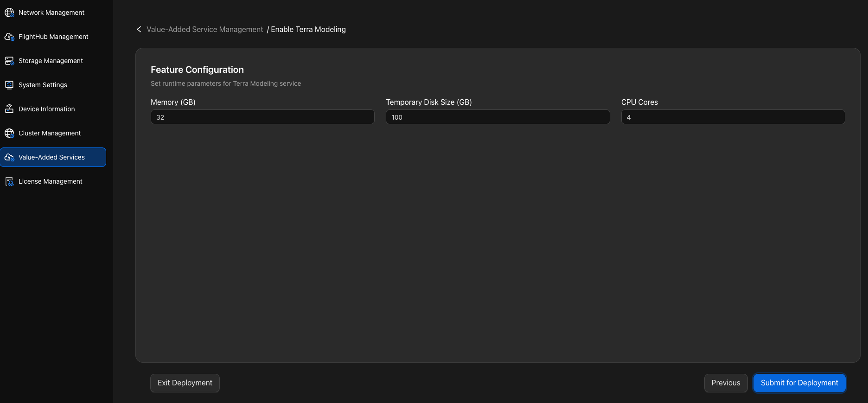Click the 'Enable Terra Modeling' breadcrumb text

tap(308, 29)
